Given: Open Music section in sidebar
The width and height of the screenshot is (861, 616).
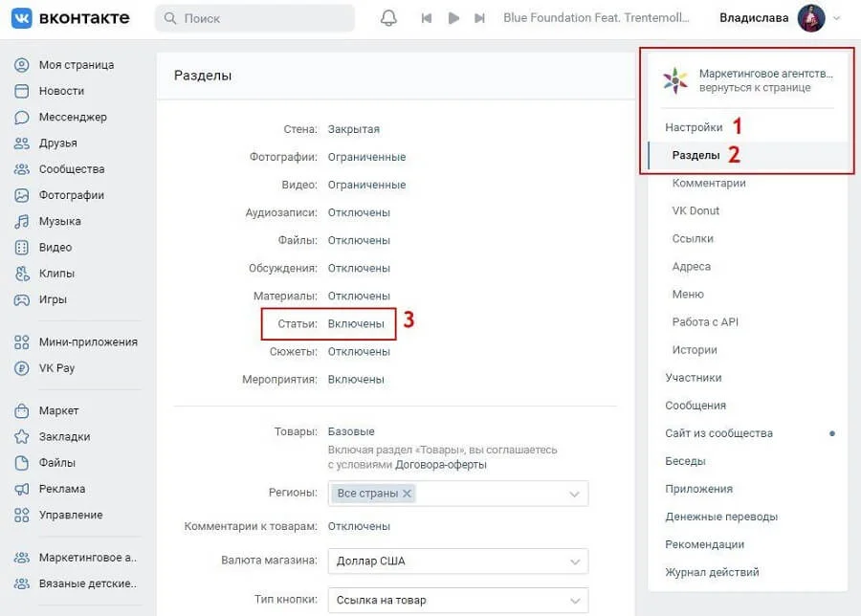Looking at the screenshot, I should [59, 221].
